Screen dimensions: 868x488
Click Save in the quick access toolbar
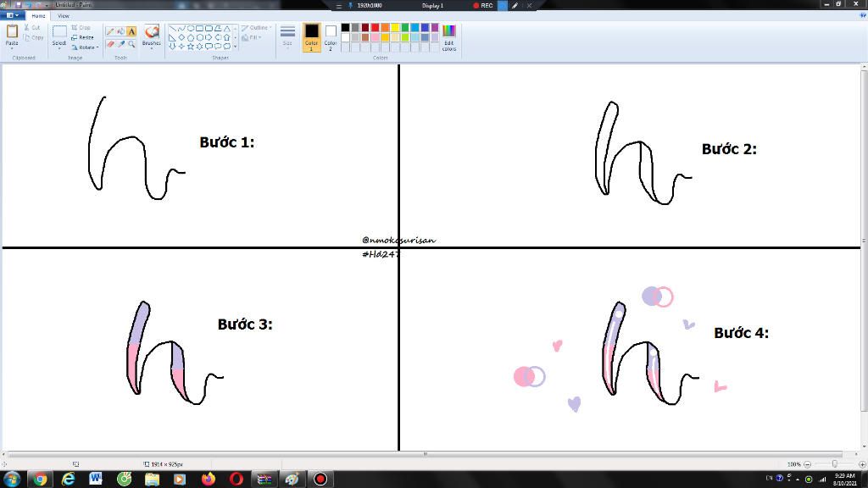19,4
